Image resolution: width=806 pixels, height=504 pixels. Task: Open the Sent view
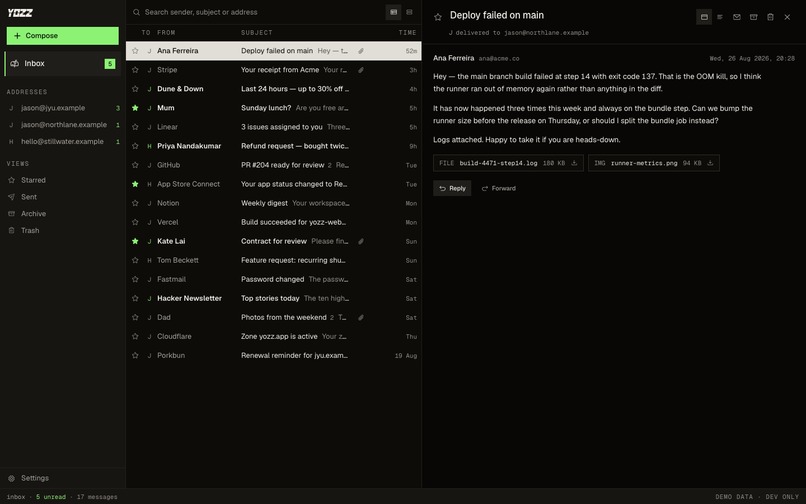tap(63, 197)
